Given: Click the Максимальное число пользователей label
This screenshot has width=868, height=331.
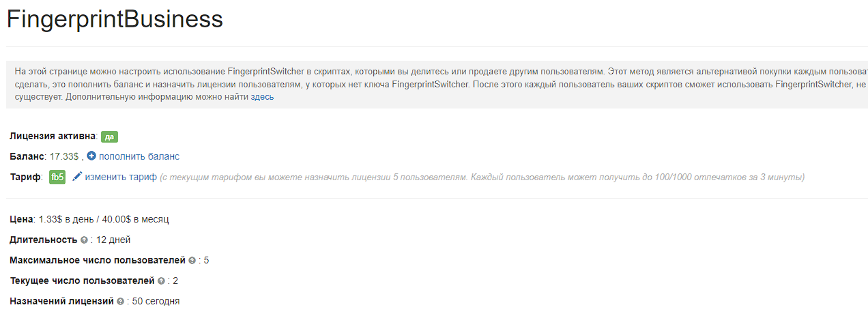Looking at the screenshot, I should tap(98, 260).
